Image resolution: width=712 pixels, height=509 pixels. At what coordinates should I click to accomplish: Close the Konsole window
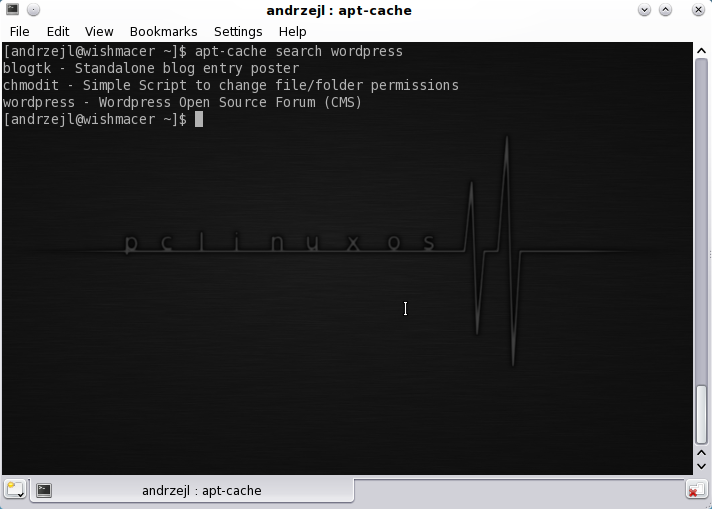(695, 11)
